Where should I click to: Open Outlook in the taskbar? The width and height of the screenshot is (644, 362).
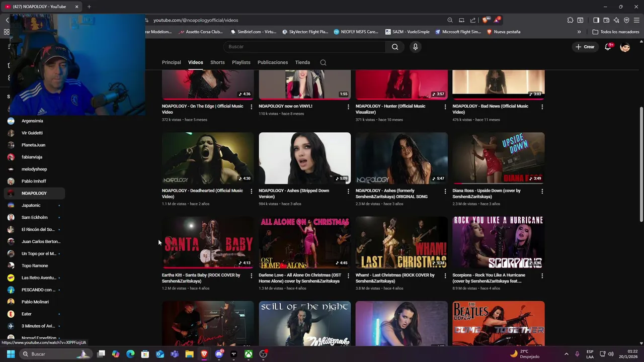pos(160,354)
